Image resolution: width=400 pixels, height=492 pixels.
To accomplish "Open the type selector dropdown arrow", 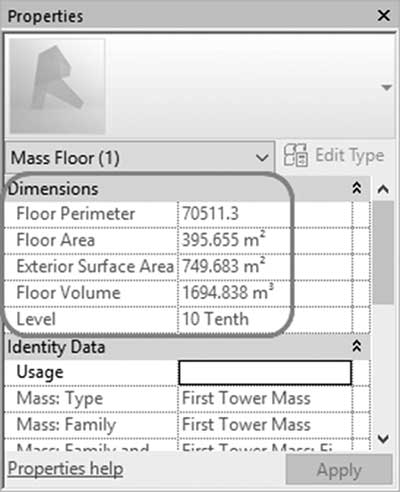I will pyautogui.click(x=386, y=88).
